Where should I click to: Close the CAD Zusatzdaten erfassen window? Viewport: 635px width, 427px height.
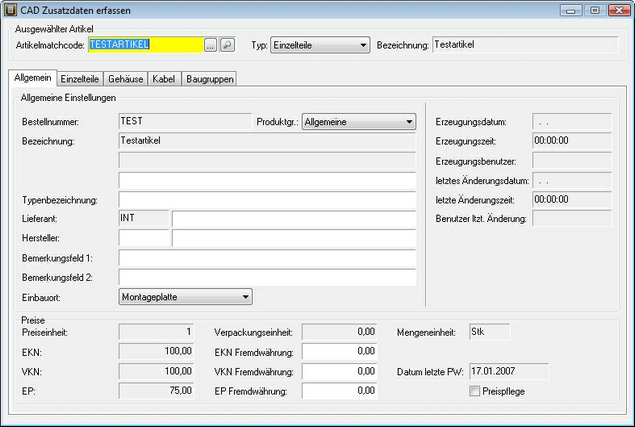pos(619,10)
